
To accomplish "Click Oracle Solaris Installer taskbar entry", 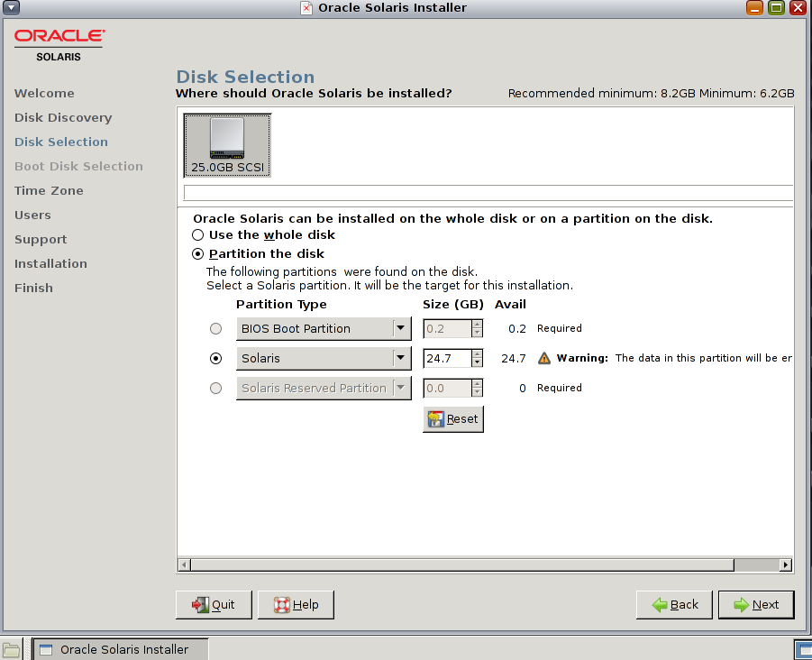I will click(x=121, y=650).
